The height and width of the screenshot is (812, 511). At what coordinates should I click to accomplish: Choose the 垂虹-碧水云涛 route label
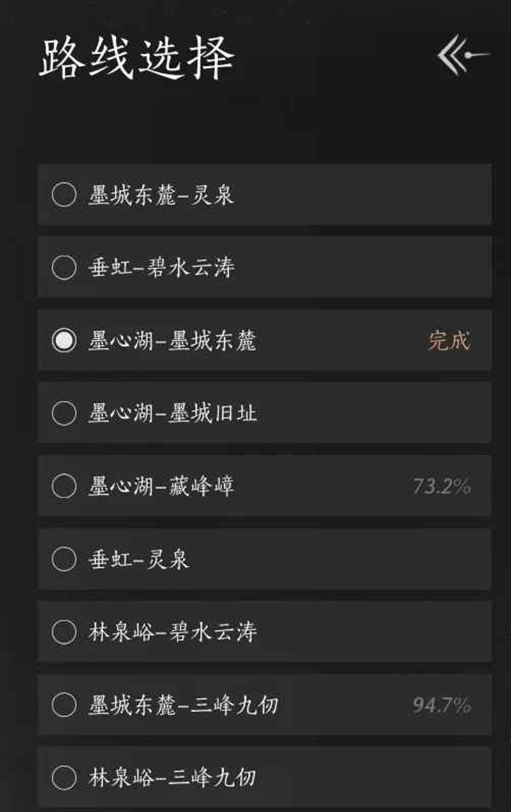[x=161, y=267]
